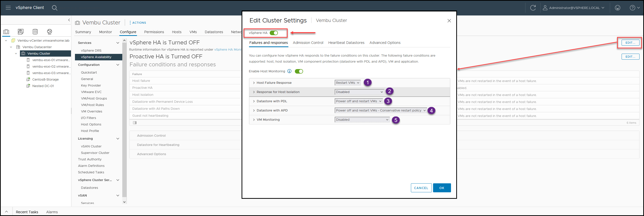Expand Host Failure Response row

click(x=254, y=83)
